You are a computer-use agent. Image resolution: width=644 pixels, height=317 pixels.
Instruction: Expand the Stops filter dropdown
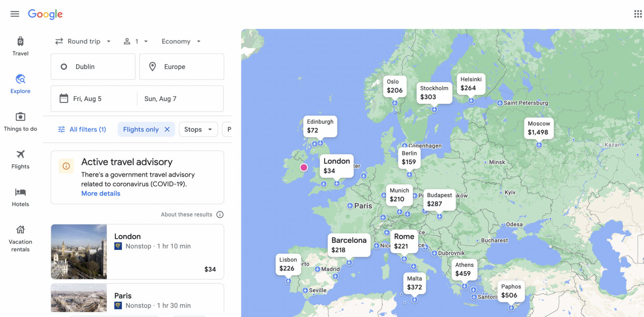click(198, 129)
